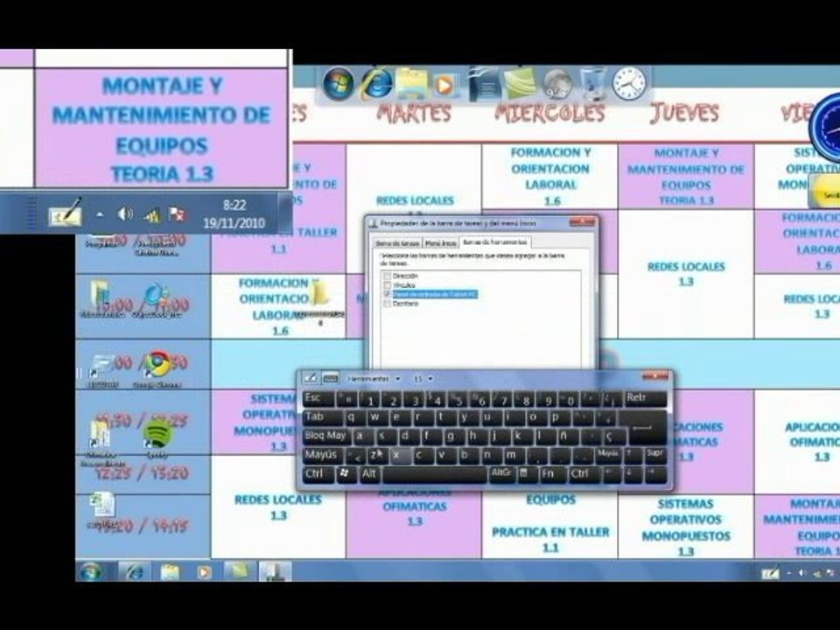Open the Recycle Bin in the top dock
This screenshot has height=630, width=840.
tap(593, 84)
